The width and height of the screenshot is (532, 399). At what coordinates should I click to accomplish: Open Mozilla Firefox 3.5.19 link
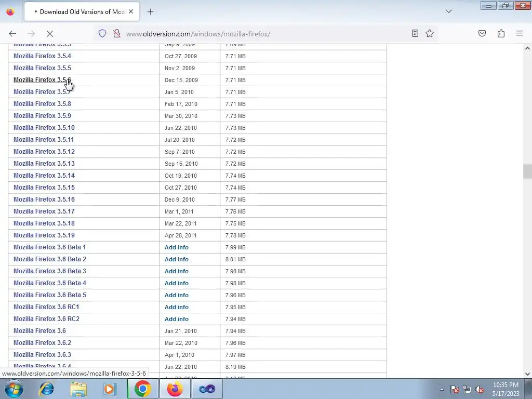click(44, 235)
